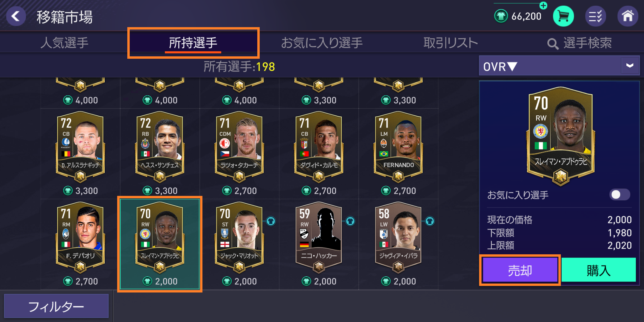Switch to お気に入り選手 tab

click(322, 43)
